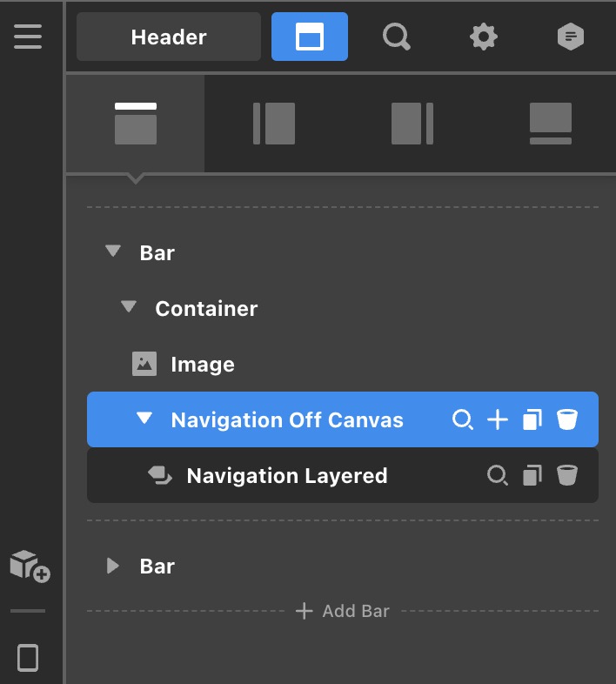Toggle the mobile device preview icon
The image size is (616, 684).
pos(28,657)
